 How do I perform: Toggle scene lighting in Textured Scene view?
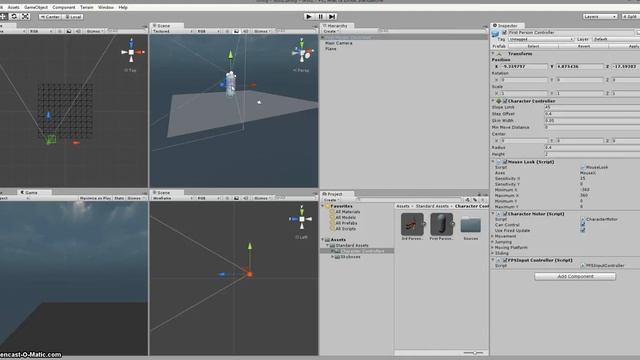tap(227, 31)
